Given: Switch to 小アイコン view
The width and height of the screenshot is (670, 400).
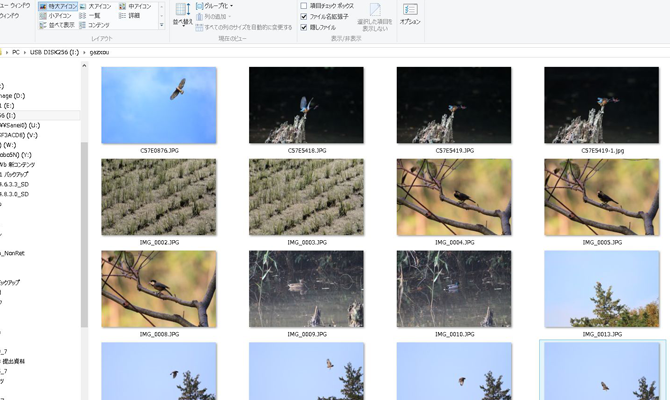Looking at the screenshot, I should tap(56, 16).
